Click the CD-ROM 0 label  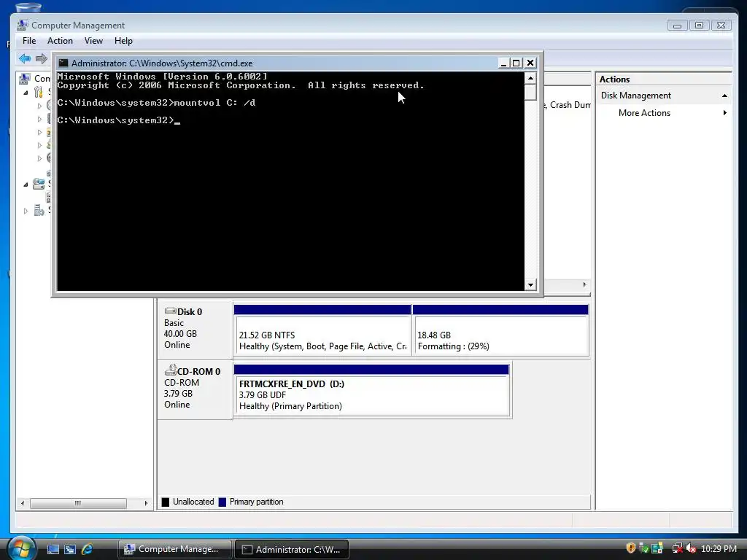click(198, 371)
